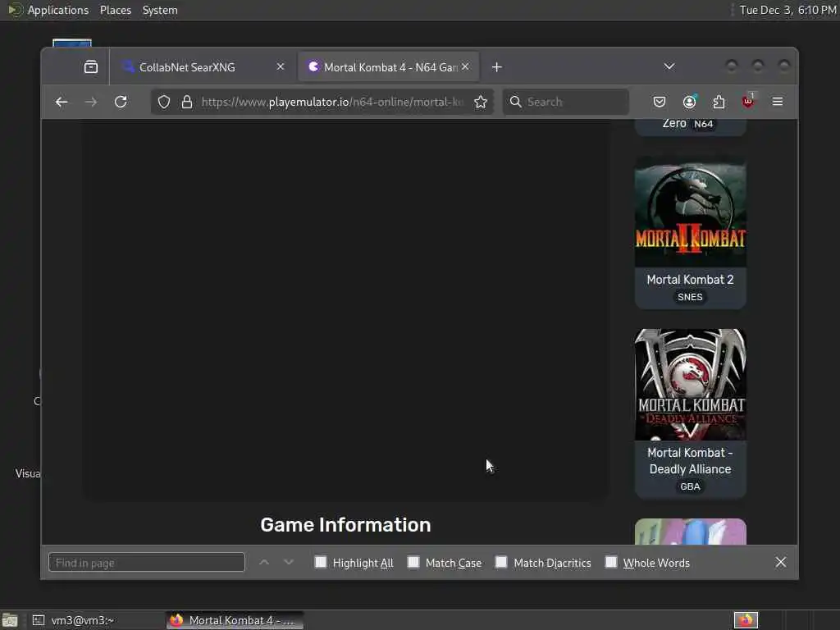The image size is (840, 630).
Task: Open the extensions puzzle icon
Action: click(719, 102)
